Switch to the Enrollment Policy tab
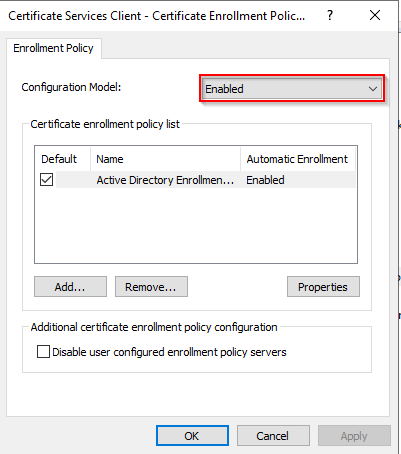 [53, 48]
